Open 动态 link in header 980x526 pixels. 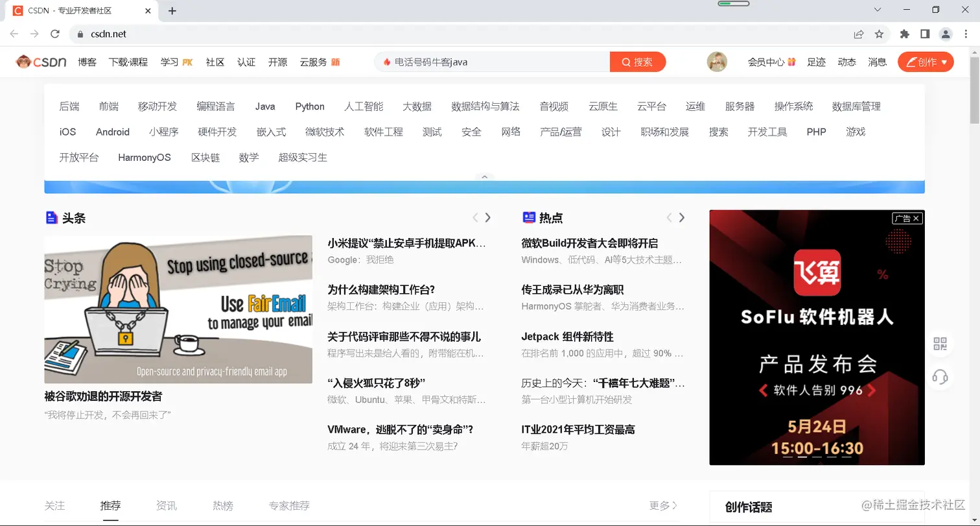pyautogui.click(x=846, y=62)
